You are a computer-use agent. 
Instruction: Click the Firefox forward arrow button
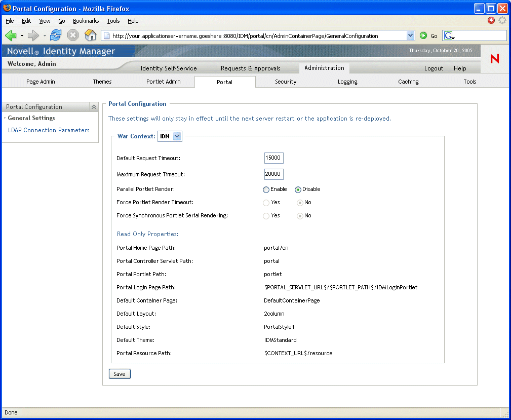click(x=33, y=35)
